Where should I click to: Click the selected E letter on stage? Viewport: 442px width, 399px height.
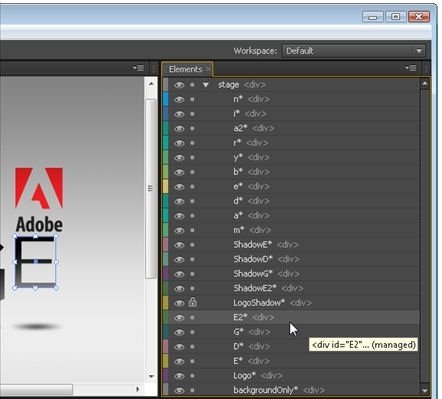pyautogui.click(x=35, y=262)
